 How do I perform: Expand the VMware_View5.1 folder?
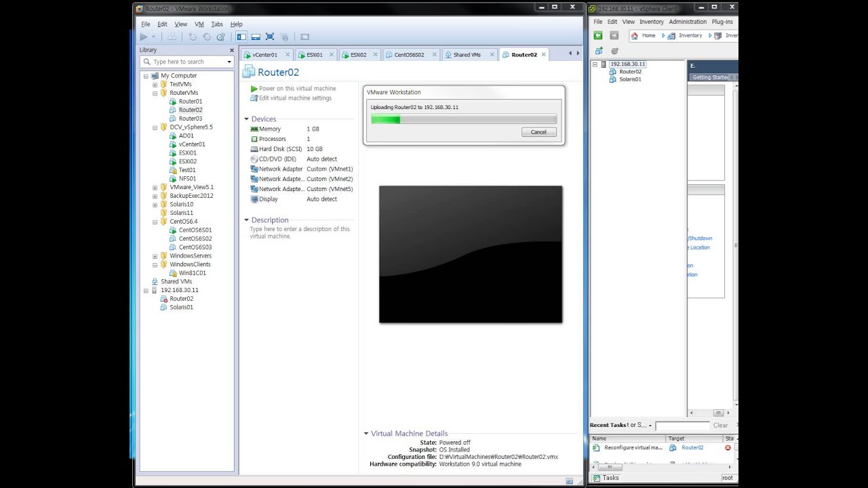pos(155,188)
